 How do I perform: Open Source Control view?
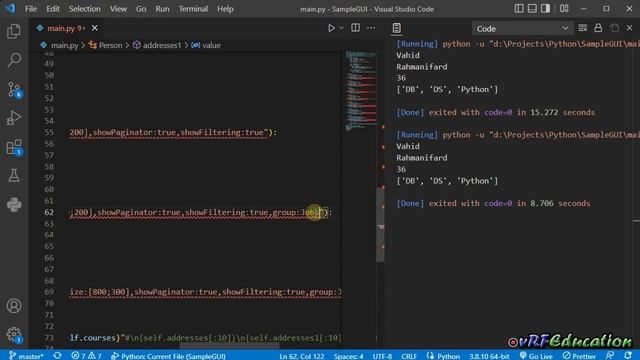pos(14,89)
